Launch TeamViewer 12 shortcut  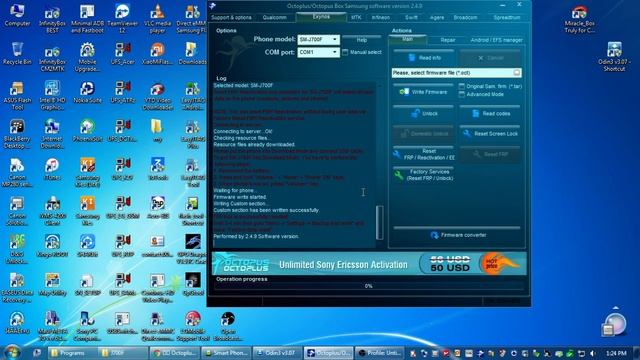point(122,19)
